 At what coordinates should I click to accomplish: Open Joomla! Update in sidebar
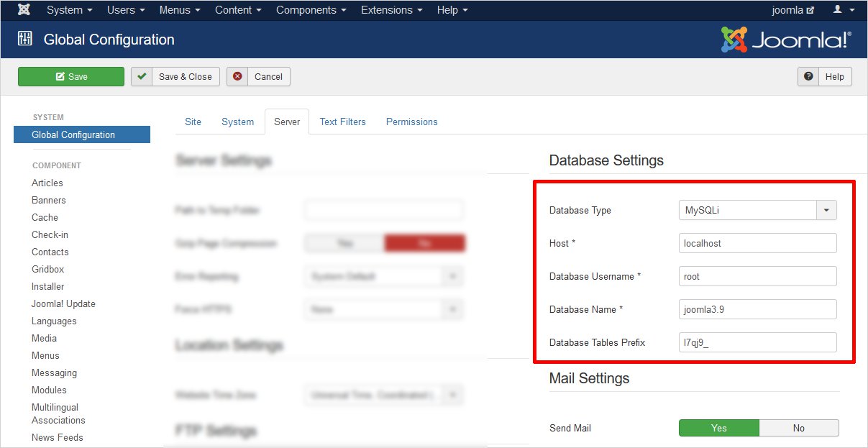(x=63, y=303)
